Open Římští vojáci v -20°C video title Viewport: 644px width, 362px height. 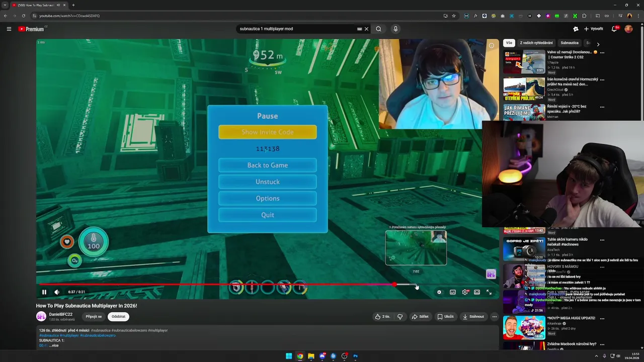pos(567,109)
